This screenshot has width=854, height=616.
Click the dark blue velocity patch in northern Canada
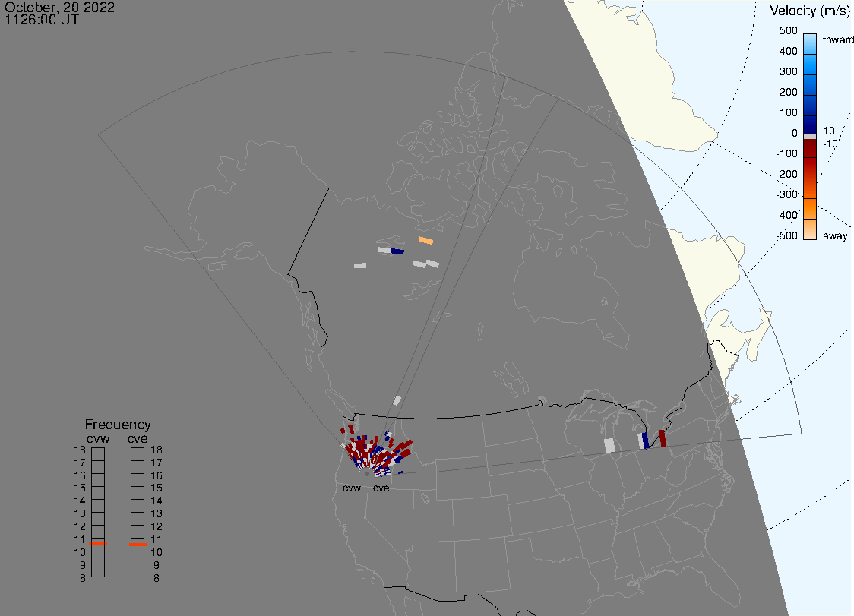tap(397, 251)
